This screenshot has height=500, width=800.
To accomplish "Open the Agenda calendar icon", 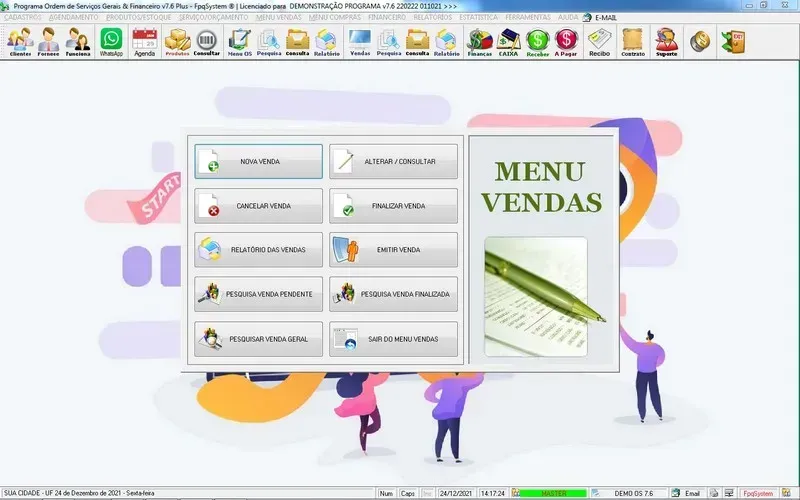I will pyautogui.click(x=145, y=41).
